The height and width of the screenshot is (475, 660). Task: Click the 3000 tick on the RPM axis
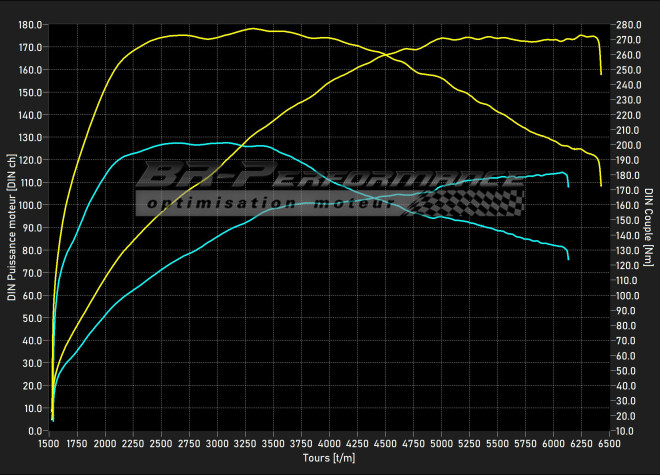pos(218,442)
